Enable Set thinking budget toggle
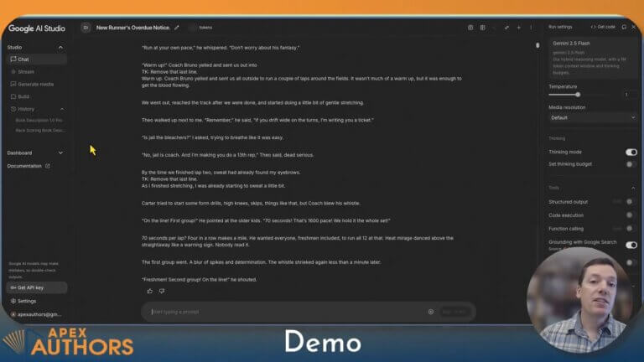644x362 pixels. (x=630, y=164)
